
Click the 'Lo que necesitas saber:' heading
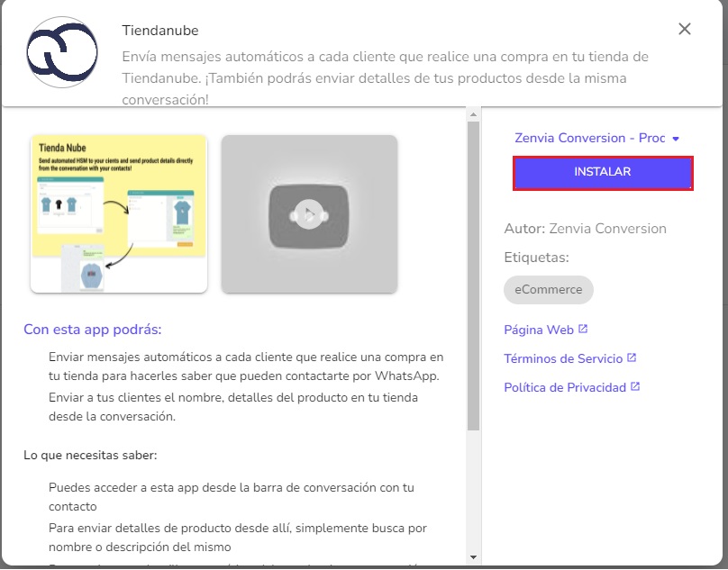[x=90, y=455]
